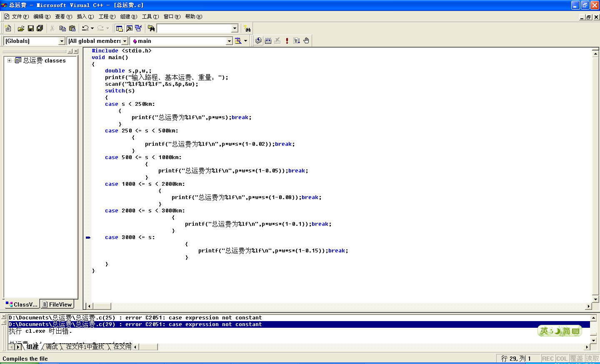Open the 组建 menu
The width and height of the screenshot is (600, 364).
click(x=129, y=17)
